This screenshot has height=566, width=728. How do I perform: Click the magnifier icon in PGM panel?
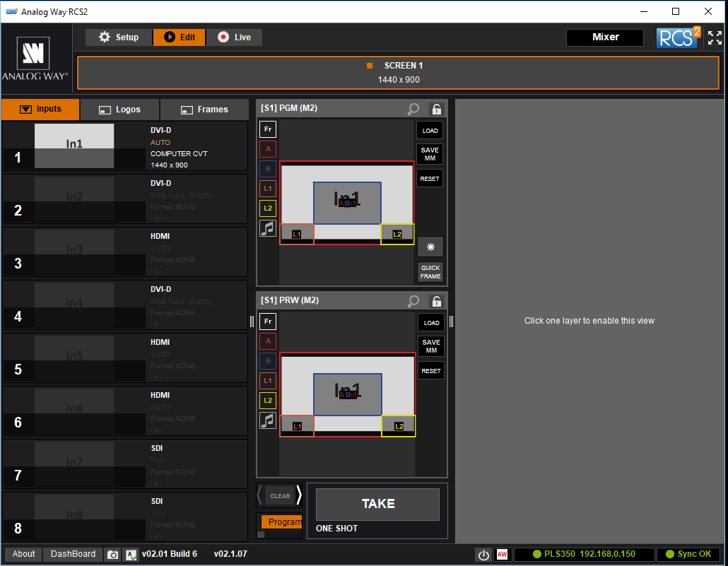413,109
